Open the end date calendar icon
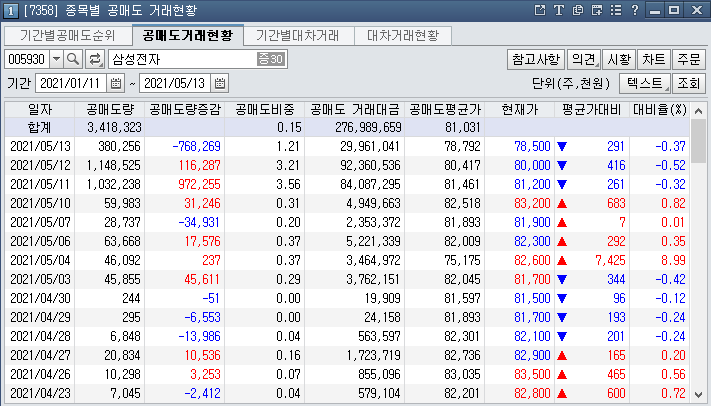711x406 pixels. pyautogui.click(x=220, y=83)
